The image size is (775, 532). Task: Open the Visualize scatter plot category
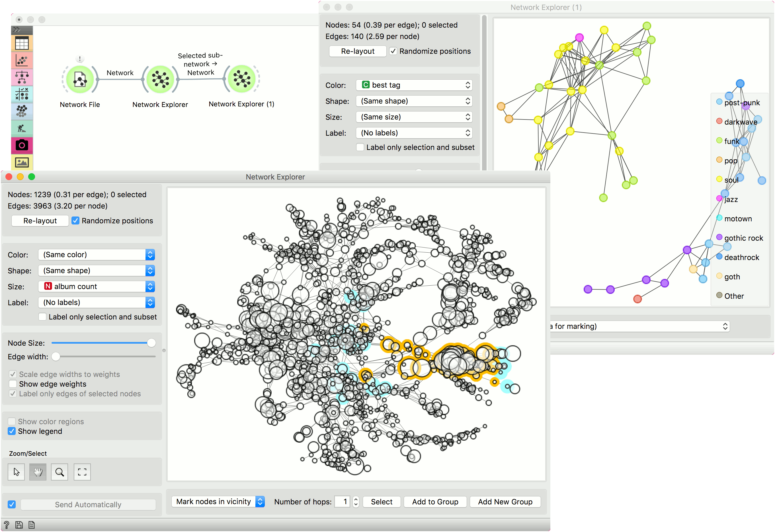tap(22, 61)
